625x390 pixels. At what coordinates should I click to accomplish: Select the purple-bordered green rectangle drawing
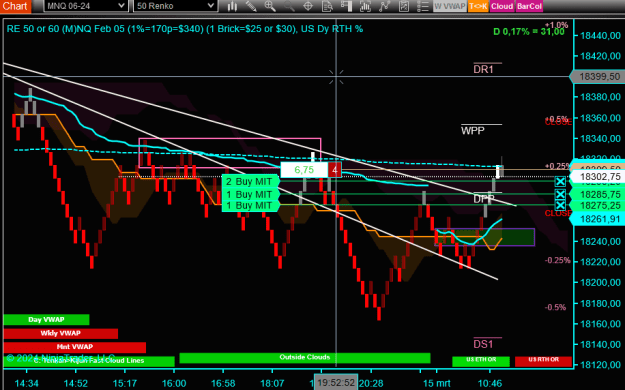pos(485,237)
